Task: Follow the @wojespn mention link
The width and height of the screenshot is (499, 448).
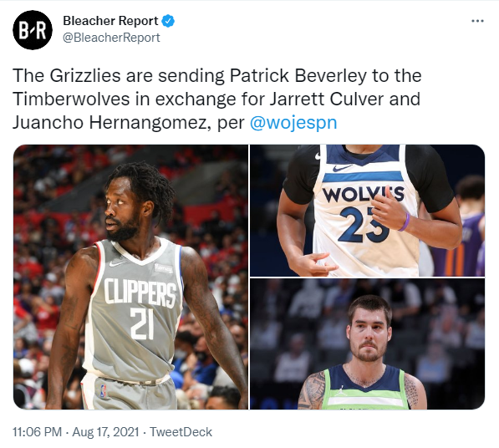Action: (x=293, y=123)
